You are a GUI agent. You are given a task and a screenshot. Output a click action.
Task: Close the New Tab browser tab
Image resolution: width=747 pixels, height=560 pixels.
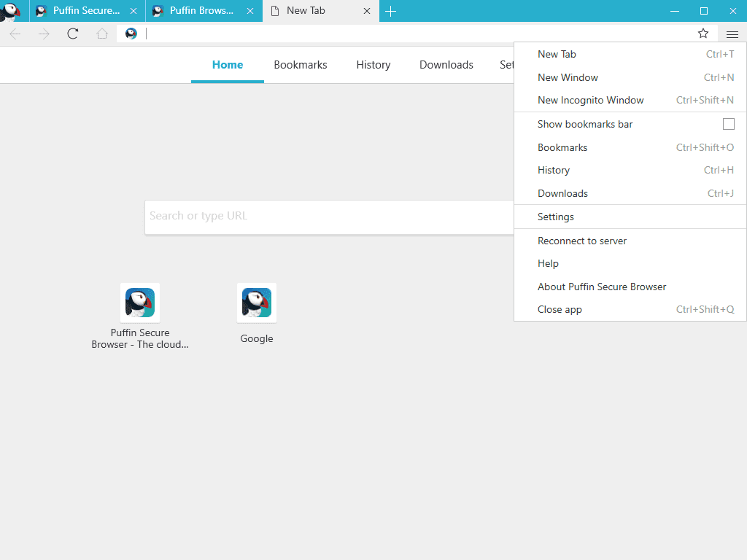tap(367, 11)
